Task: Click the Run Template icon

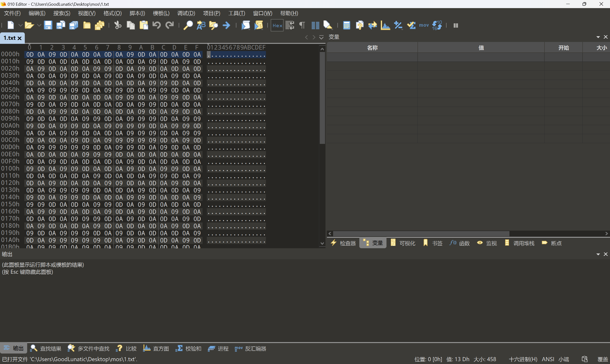Action: pos(259,25)
